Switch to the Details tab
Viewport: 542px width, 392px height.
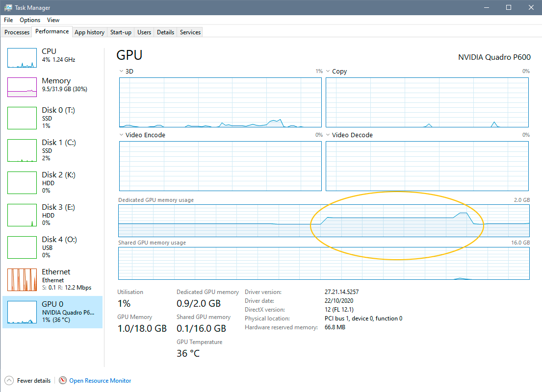pyautogui.click(x=166, y=32)
